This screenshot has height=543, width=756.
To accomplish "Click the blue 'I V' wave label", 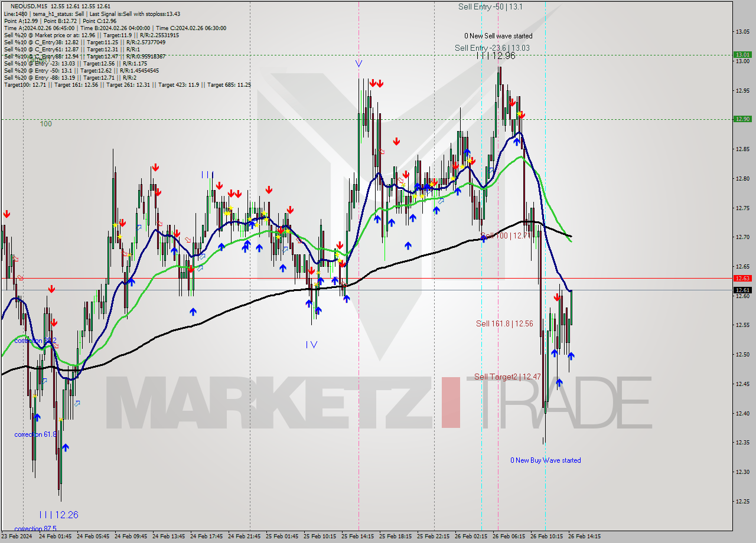I will point(312,345).
